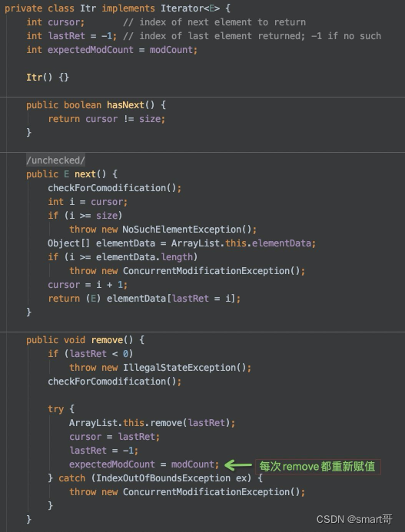Click the 'if (i >= size)' condition
Viewport: 405px width, 532px height.
(85, 216)
